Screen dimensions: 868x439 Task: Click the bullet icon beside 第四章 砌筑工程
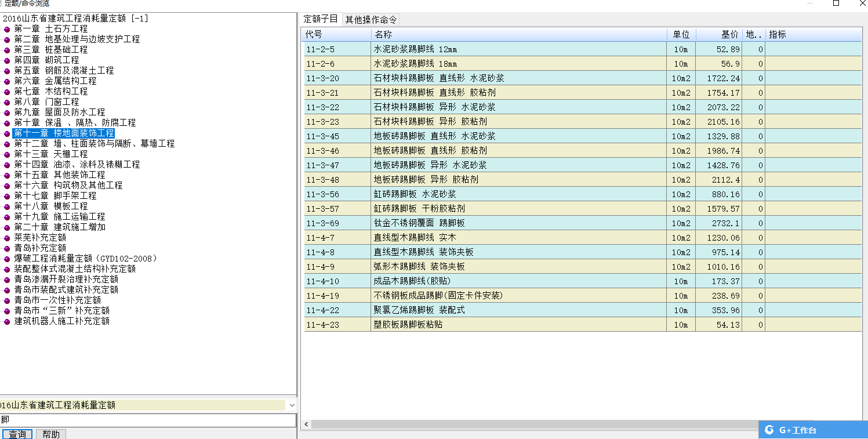(7, 60)
